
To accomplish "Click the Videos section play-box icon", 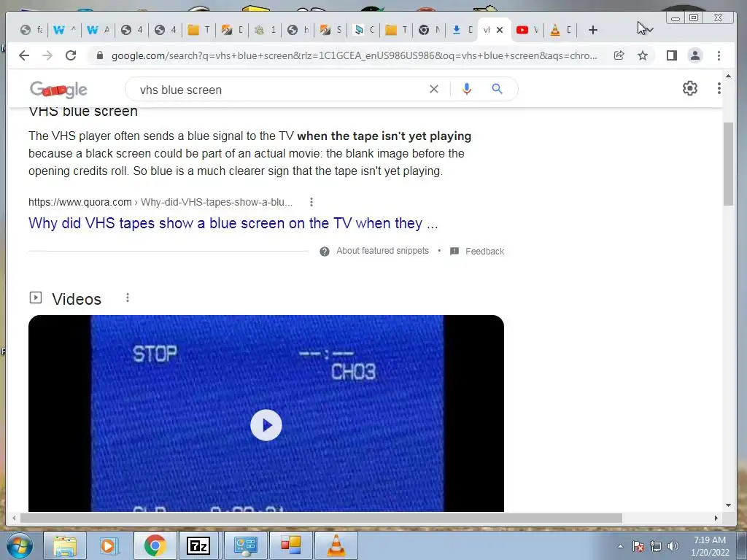I will pos(36,297).
